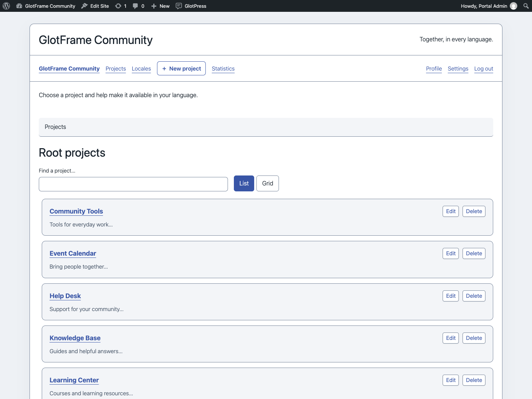Open the Portal Admin avatar

tap(514, 6)
